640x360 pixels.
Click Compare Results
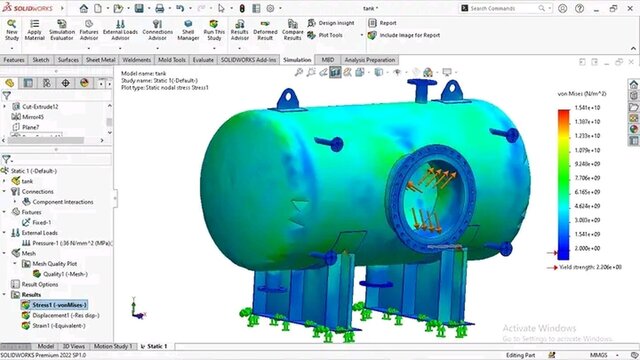pos(293,30)
